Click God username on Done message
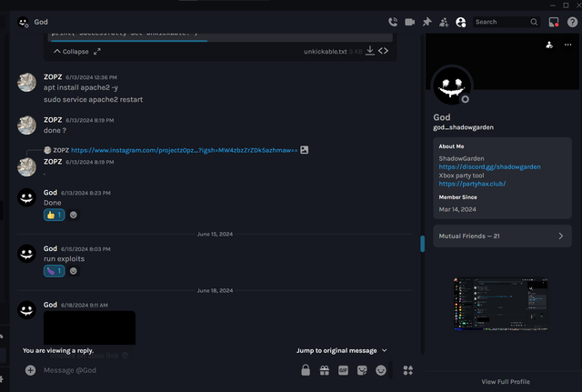The image size is (582, 392). click(50, 192)
